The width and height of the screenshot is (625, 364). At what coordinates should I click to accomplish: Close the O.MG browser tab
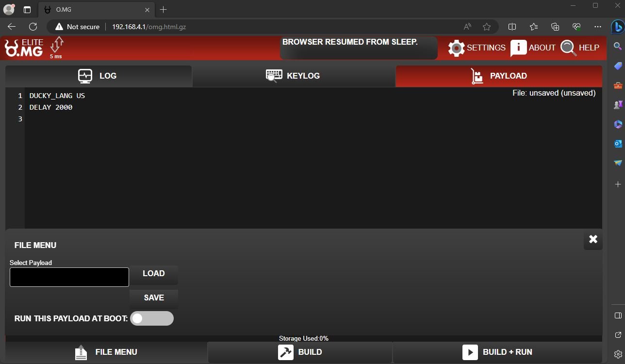click(x=148, y=10)
